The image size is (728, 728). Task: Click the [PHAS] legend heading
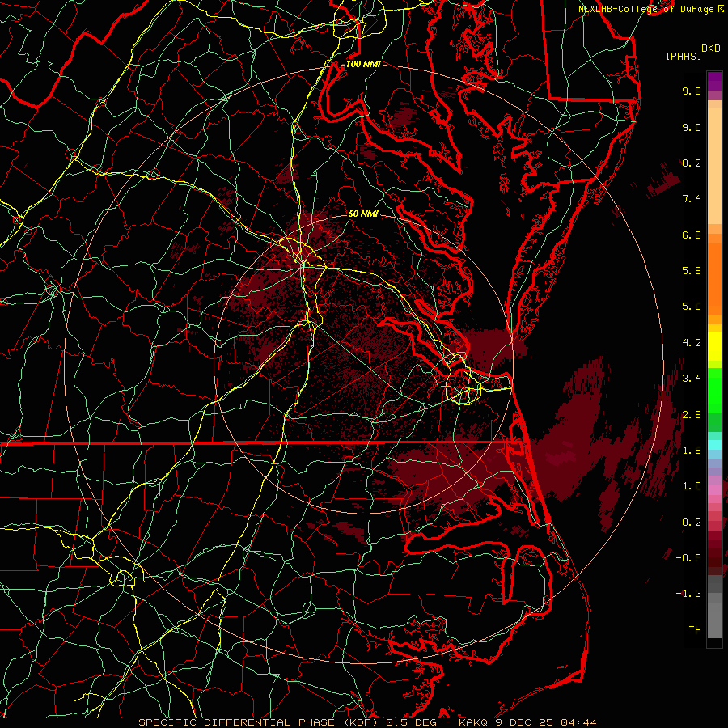tap(684, 57)
